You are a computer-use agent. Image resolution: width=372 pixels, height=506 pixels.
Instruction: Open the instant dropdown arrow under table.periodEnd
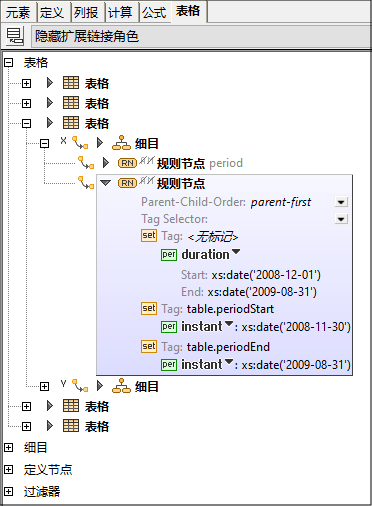[x=229, y=362]
